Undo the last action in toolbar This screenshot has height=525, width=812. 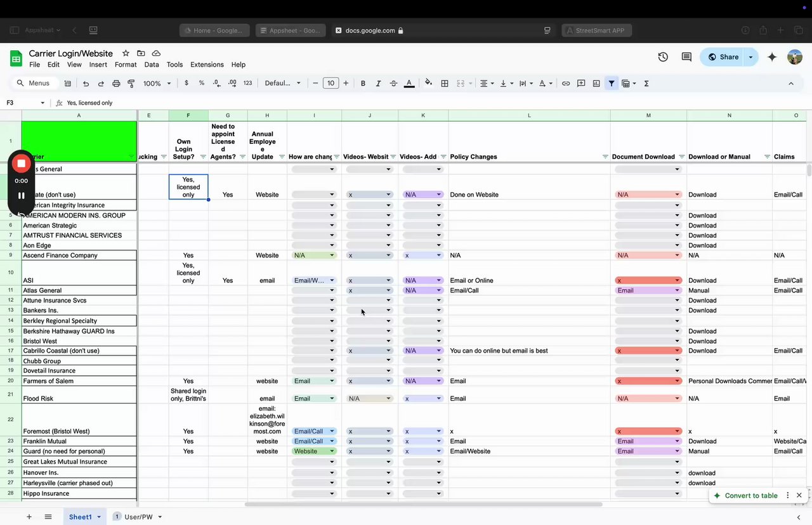click(x=86, y=83)
